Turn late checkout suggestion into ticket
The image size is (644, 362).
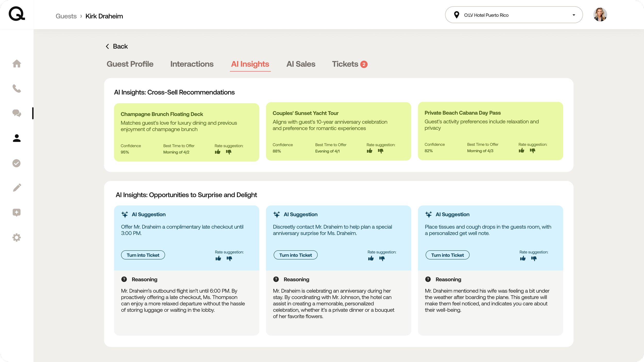(143, 255)
